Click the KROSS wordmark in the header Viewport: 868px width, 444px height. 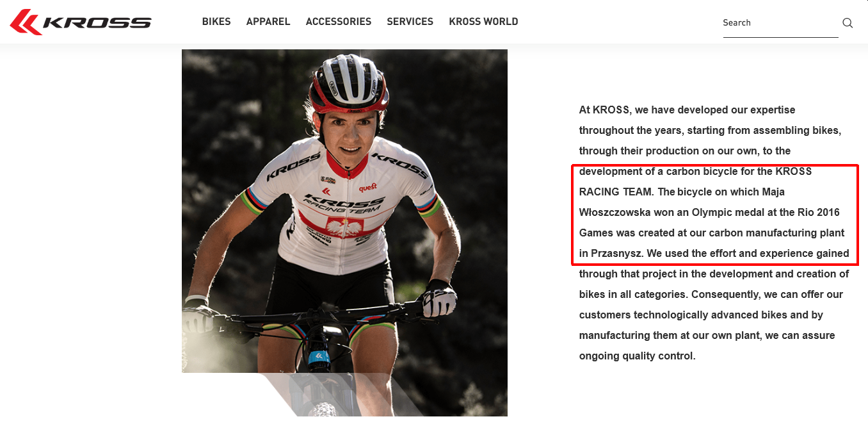(x=97, y=22)
